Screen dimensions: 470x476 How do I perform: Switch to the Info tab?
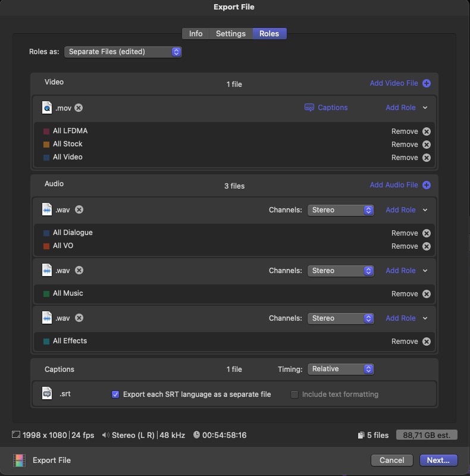click(196, 34)
